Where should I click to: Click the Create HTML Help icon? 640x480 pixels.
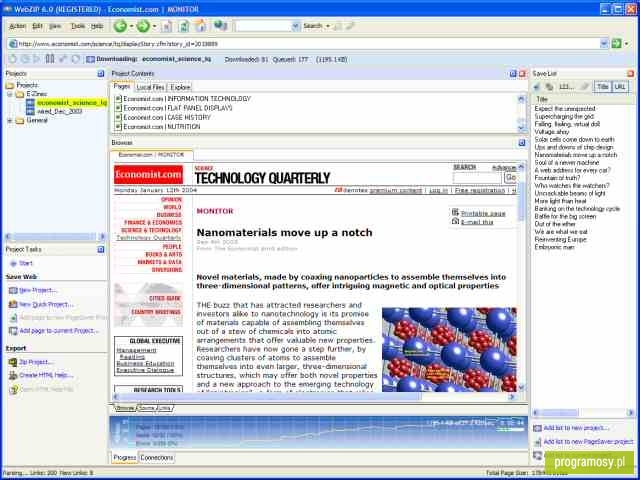pos(13,375)
